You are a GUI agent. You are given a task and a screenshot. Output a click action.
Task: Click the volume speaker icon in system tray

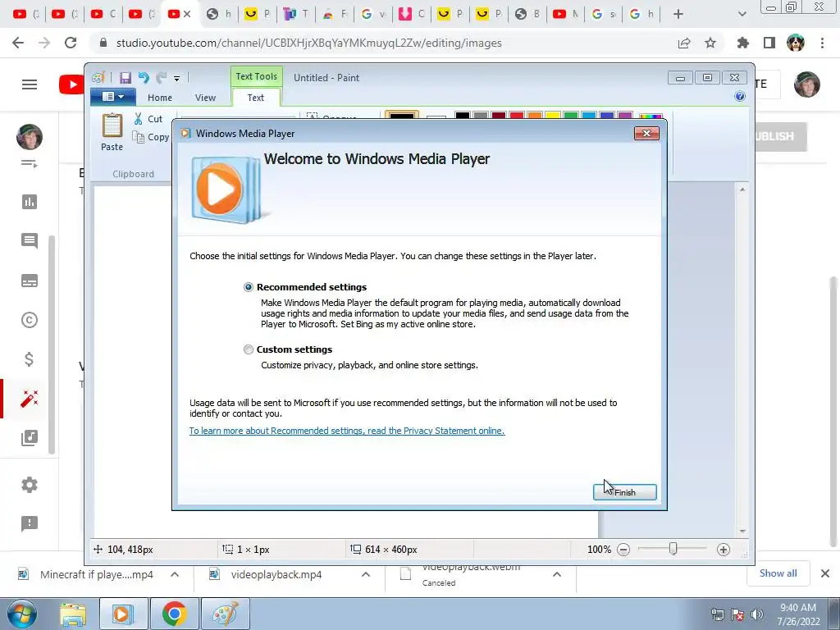point(756,614)
